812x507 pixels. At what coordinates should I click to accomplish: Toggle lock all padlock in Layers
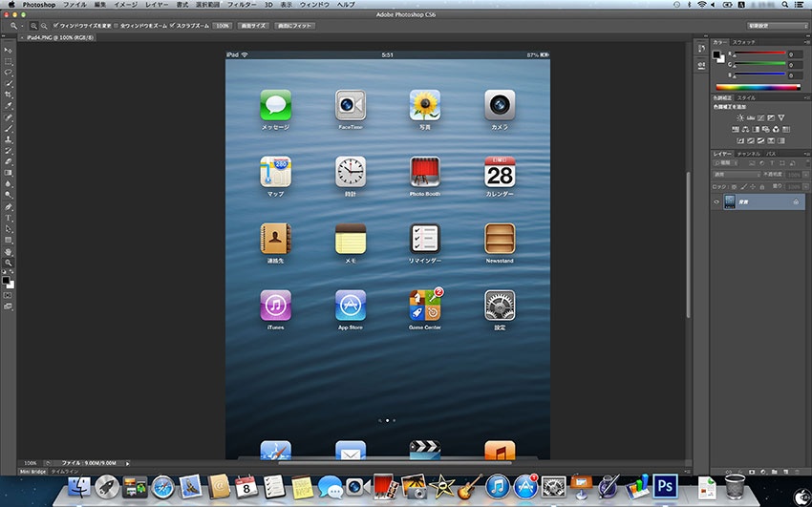(761, 187)
